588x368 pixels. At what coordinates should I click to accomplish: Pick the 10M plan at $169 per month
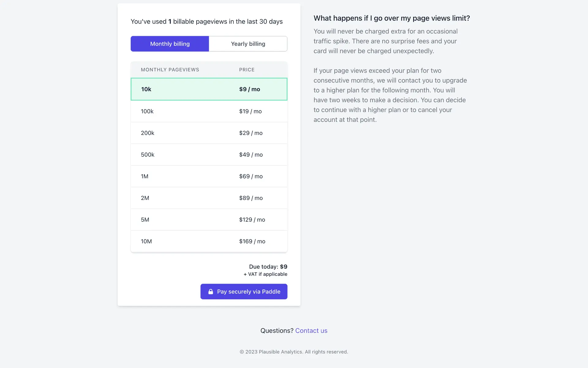209,241
